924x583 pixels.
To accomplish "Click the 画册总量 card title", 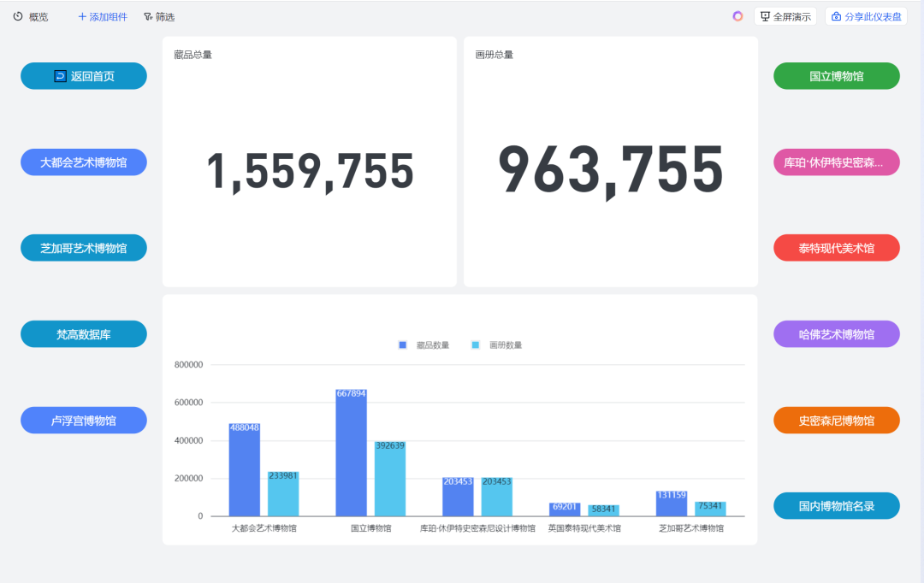I will [494, 55].
